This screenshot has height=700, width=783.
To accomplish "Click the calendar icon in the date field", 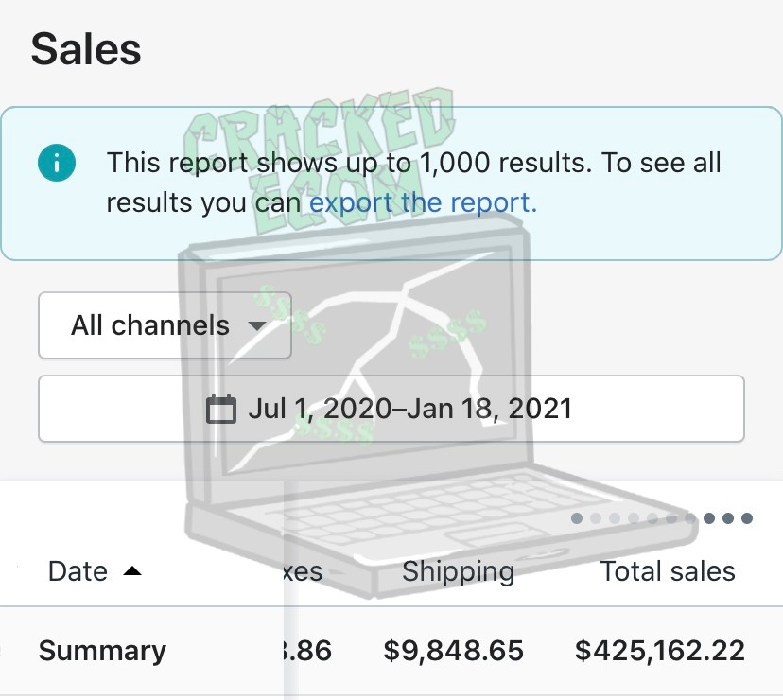I will (221, 409).
